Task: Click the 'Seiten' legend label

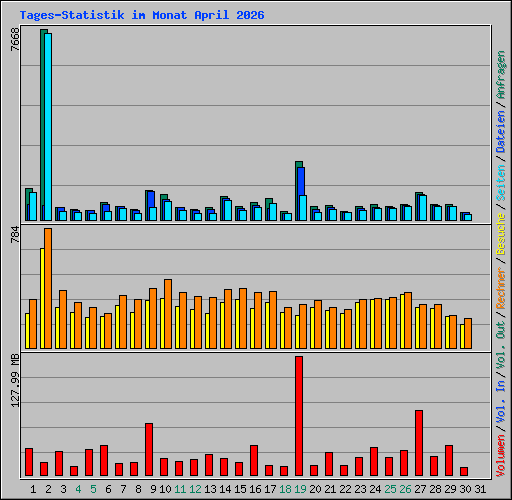Action: [501, 183]
